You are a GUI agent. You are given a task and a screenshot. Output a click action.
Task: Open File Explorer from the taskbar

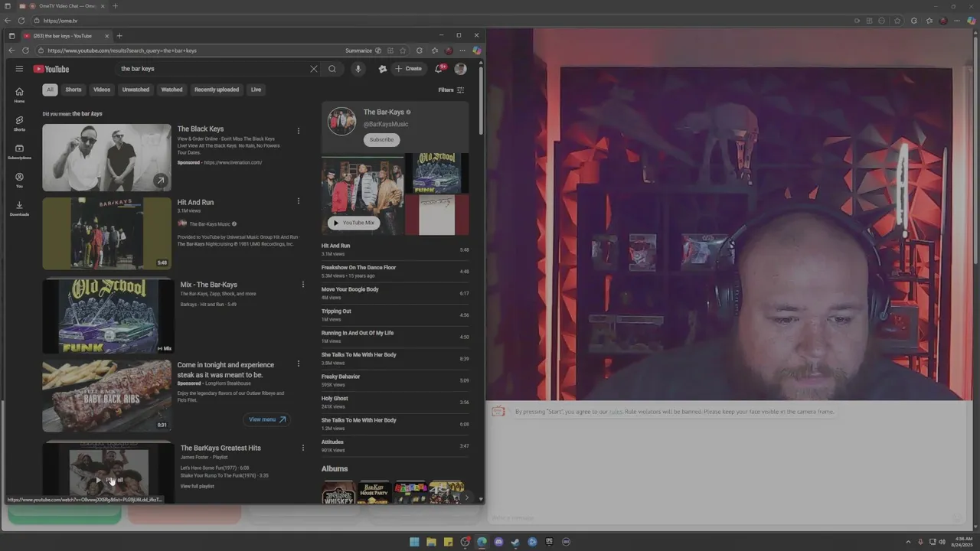431,542
